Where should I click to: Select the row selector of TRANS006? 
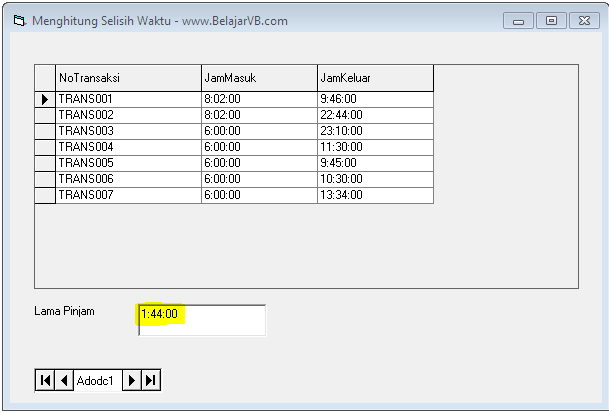pos(45,179)
